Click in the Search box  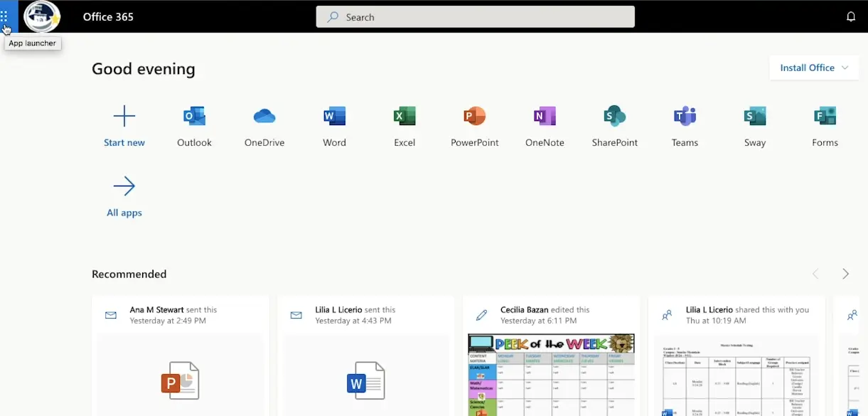(x=475, y=17)
